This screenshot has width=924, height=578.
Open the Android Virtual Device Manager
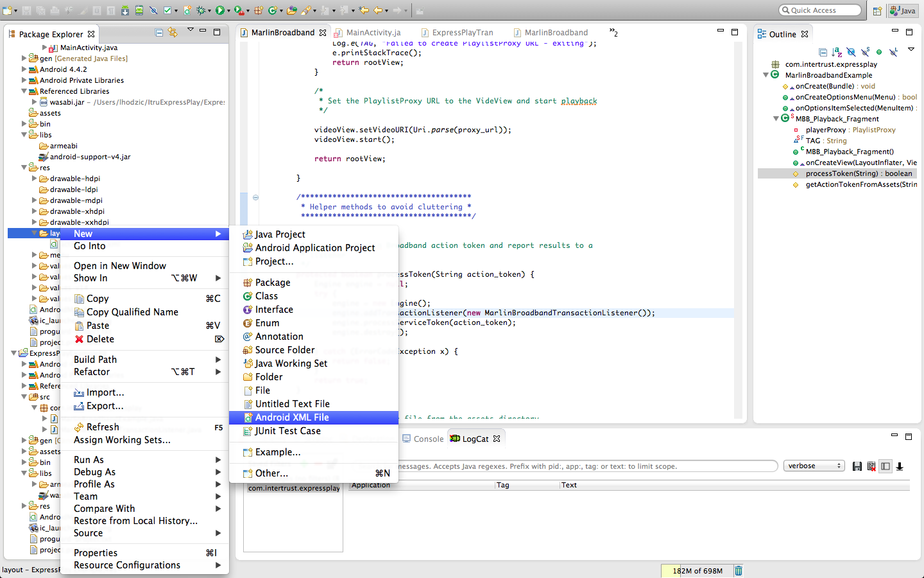(139, 10)
